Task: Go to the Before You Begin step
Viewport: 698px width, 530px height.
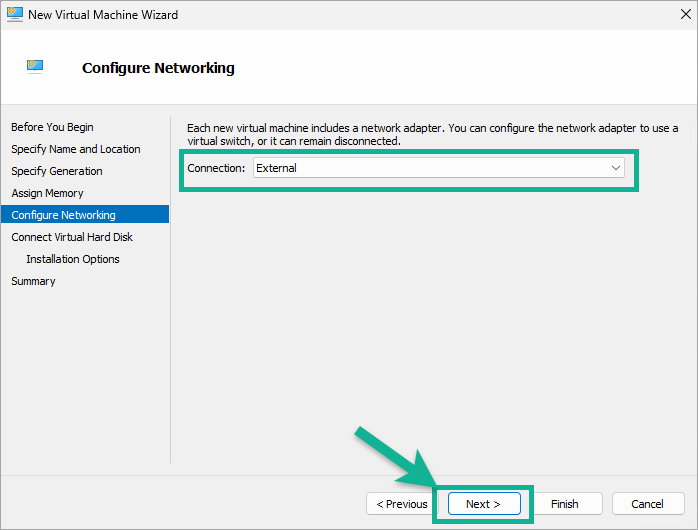Action: (x=52, y=127)
